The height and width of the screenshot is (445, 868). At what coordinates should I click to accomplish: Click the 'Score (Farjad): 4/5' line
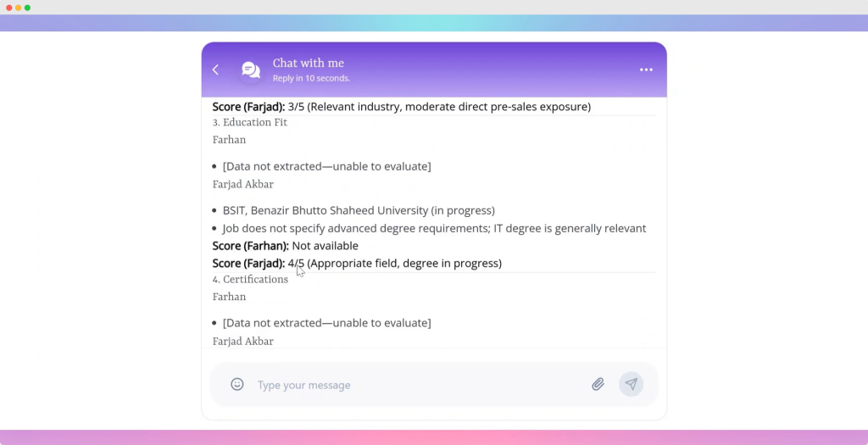[356, 264]
